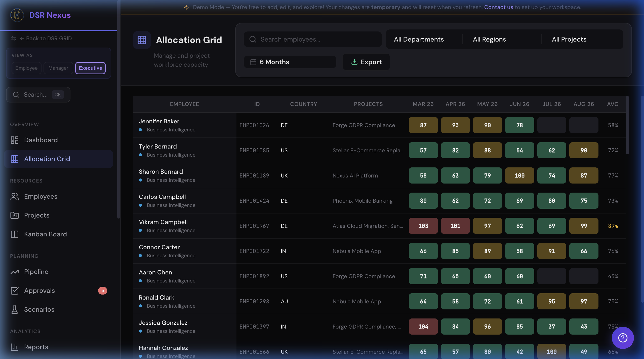Open the help question-mark bubble

pyautogui.click(x=623, y=338)
